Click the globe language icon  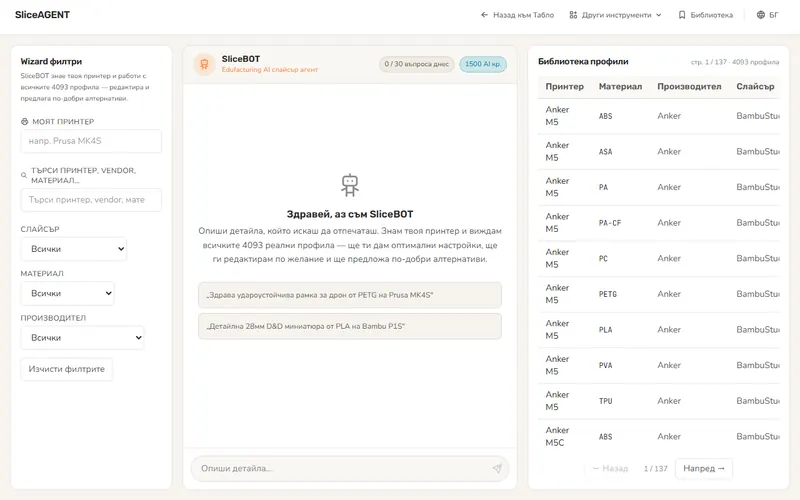click(761, 15)
